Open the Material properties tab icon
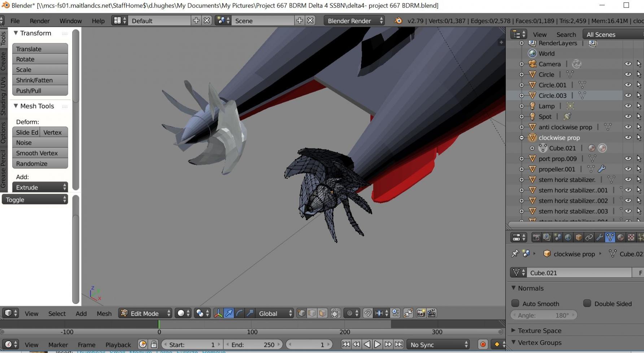This screenshot has height=353, width=644. pos(621,237)
